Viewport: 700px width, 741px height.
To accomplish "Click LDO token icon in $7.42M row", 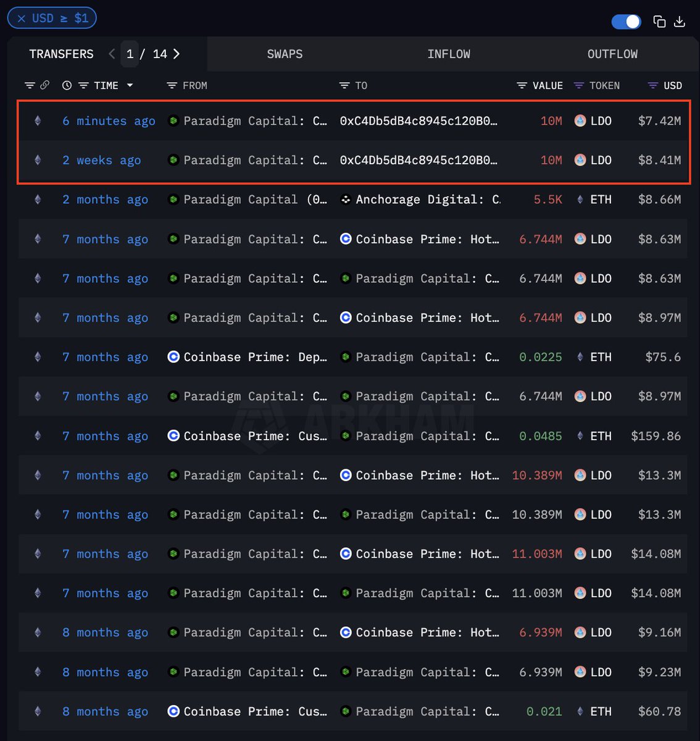I will pos(580,121).
